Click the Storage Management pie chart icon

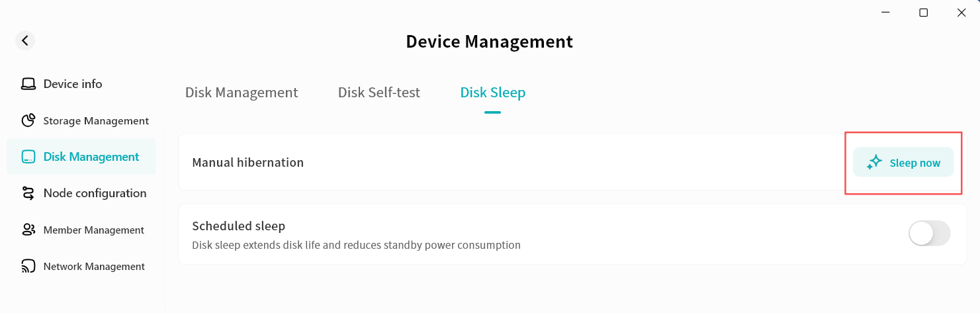(28, 120)
